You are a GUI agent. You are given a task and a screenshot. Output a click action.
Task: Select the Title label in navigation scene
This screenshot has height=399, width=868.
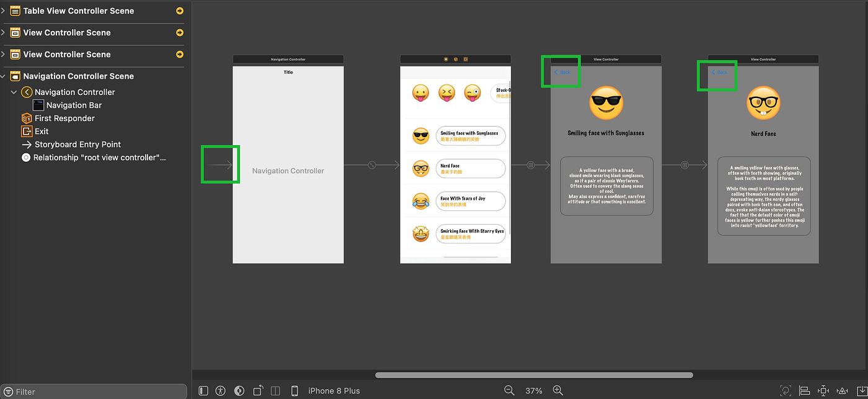pos(288,73)
